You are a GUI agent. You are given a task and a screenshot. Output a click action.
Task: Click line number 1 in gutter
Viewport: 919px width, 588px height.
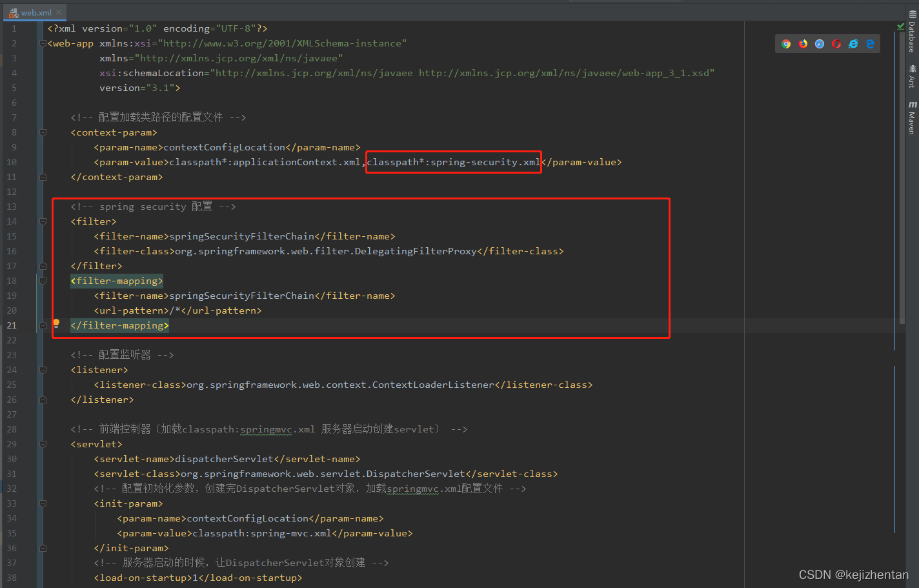[x=14, y=28]
